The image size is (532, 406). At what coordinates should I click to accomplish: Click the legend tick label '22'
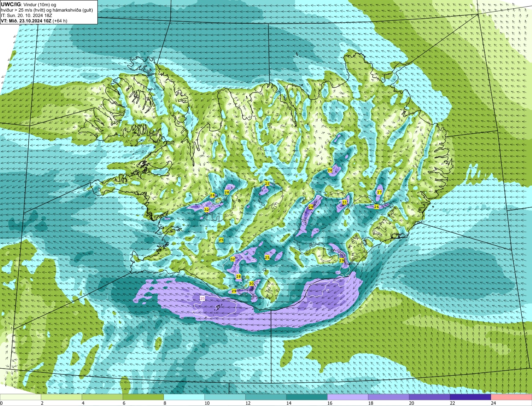click(x=452, y=403)
